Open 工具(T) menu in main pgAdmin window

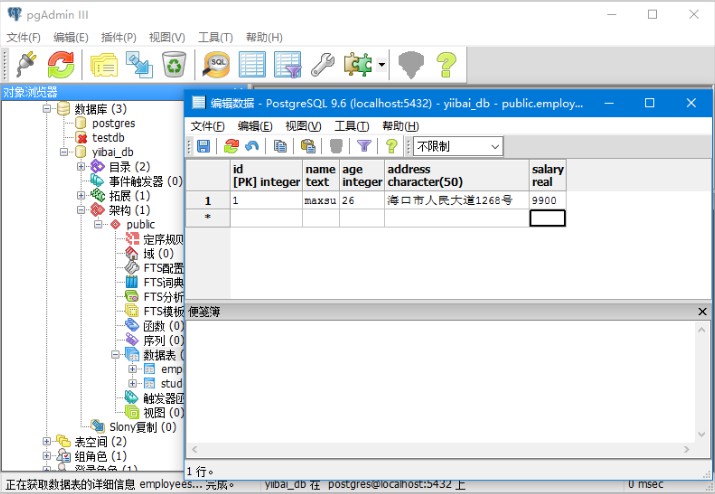(215, 37)
